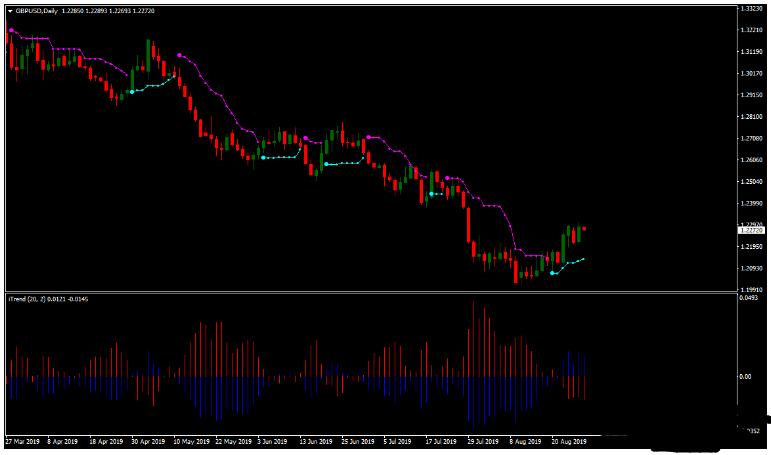
Task: Click the highlighted current price tag 1.22720
Action: click(751, 230)
